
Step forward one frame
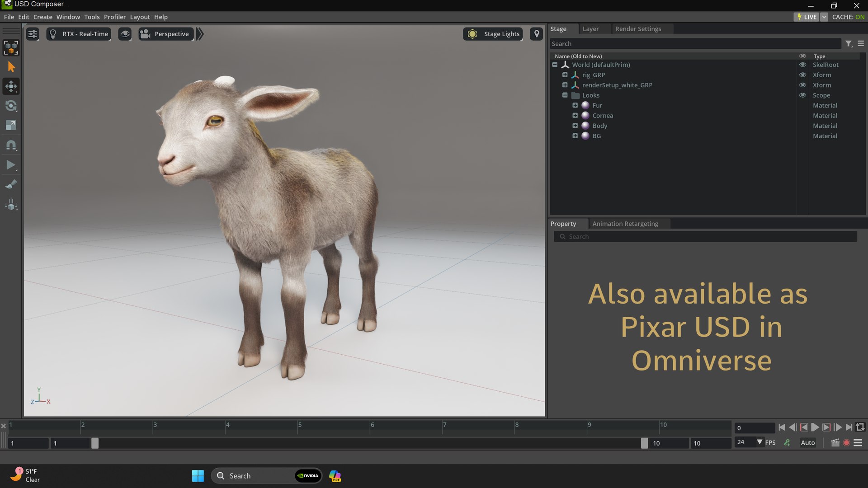click(x=838, y=427)
